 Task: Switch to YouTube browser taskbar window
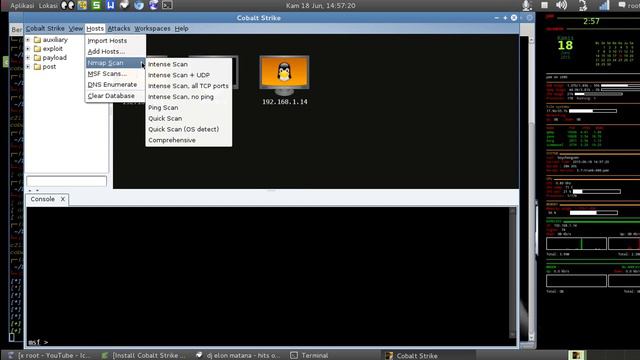(49, 356)
